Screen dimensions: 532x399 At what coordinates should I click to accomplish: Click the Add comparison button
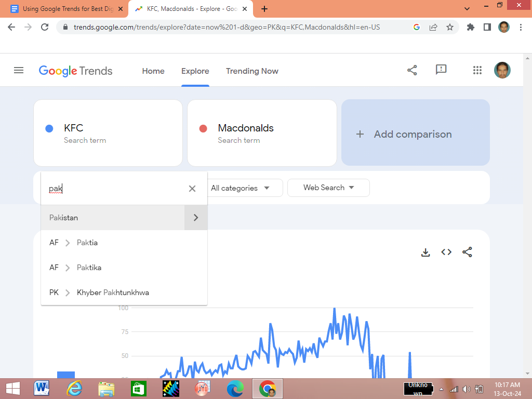416,132
